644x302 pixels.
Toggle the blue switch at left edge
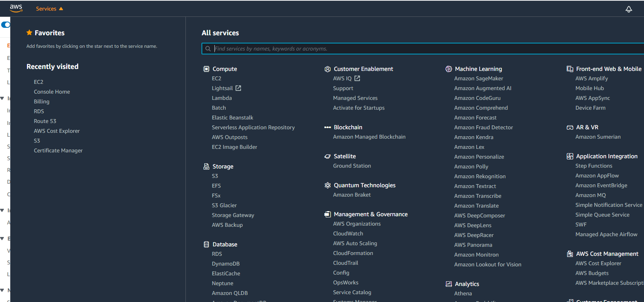point(6,25)
